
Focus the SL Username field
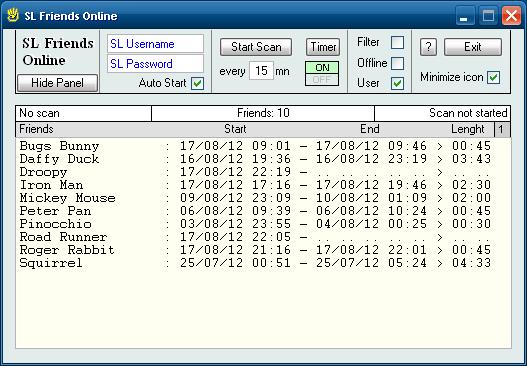155,44
